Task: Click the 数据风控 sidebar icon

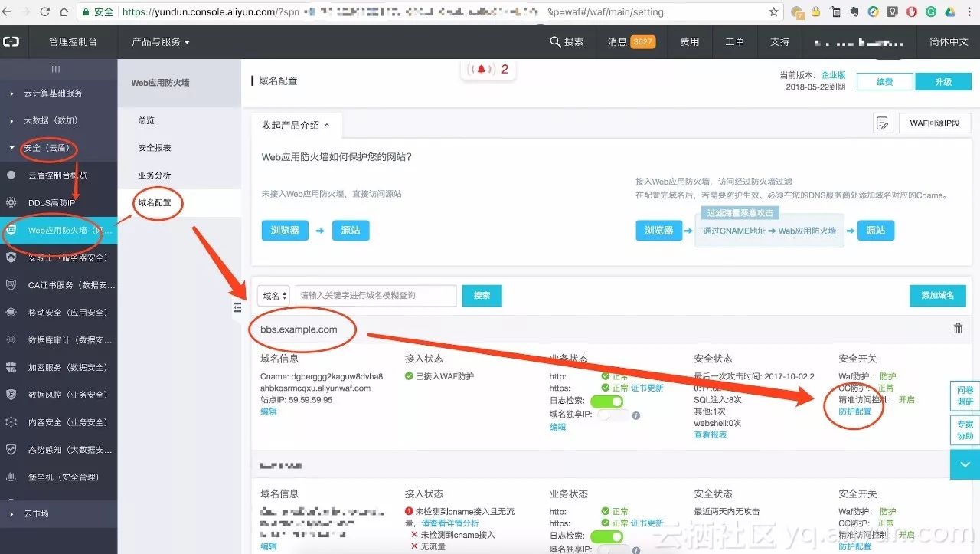Action: tap(11, 395)
